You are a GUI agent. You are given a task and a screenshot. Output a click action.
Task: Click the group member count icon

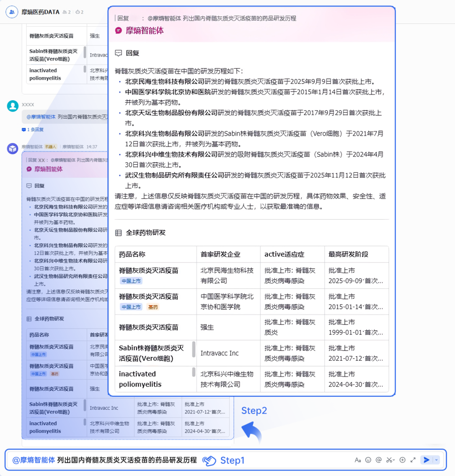(65, 12)
